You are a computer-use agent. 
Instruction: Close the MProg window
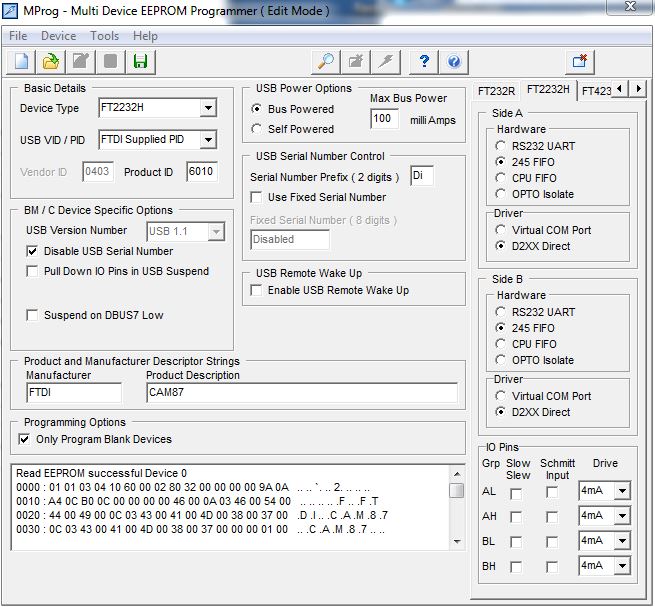pyautogui.click(x=630, y=6)
